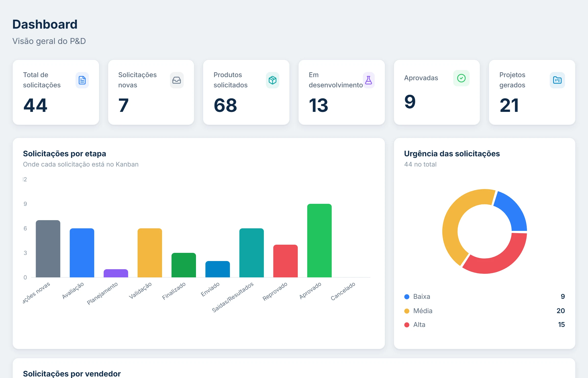
Task: Click the gray Solicitações novas bar
Action: pos(48,249)
